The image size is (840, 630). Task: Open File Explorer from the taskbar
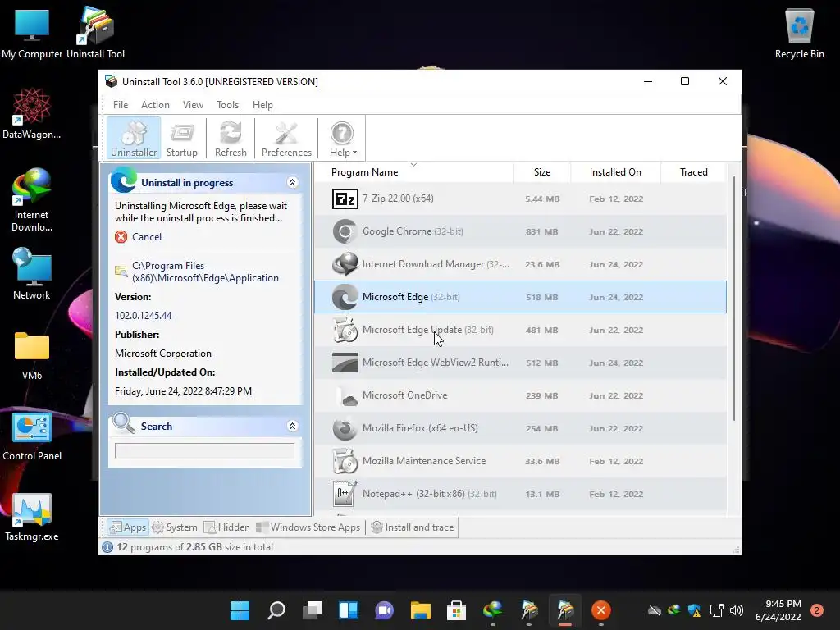[421, 610]
